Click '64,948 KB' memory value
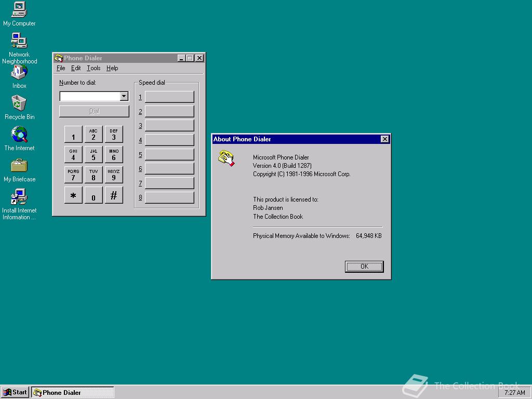The width and height of the screenshot is (532, 399). (369, 236)
